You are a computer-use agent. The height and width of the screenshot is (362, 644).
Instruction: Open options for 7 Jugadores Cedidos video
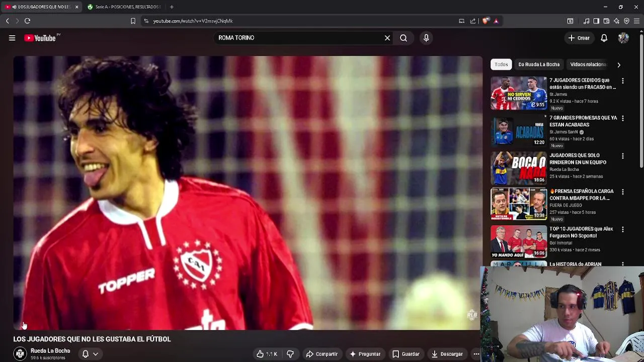click(x=623, y=81)
